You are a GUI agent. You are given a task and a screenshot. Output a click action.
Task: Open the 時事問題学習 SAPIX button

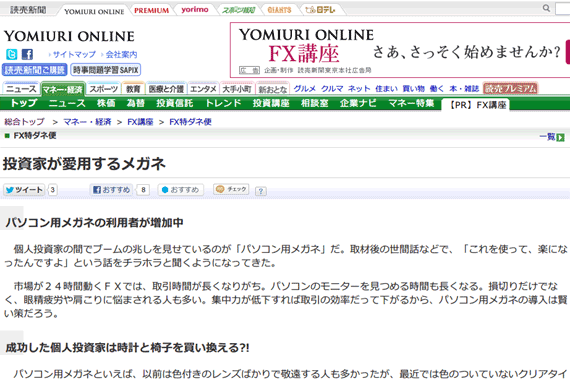[106, 70]
